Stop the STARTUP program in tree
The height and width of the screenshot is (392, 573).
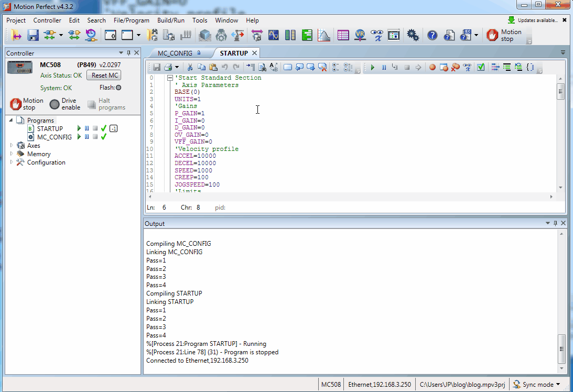pos(95,128)
